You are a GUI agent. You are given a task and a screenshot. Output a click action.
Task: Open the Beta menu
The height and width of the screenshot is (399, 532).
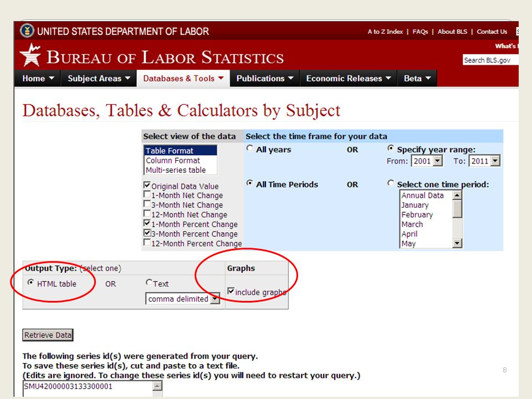(x=417, y=78)
